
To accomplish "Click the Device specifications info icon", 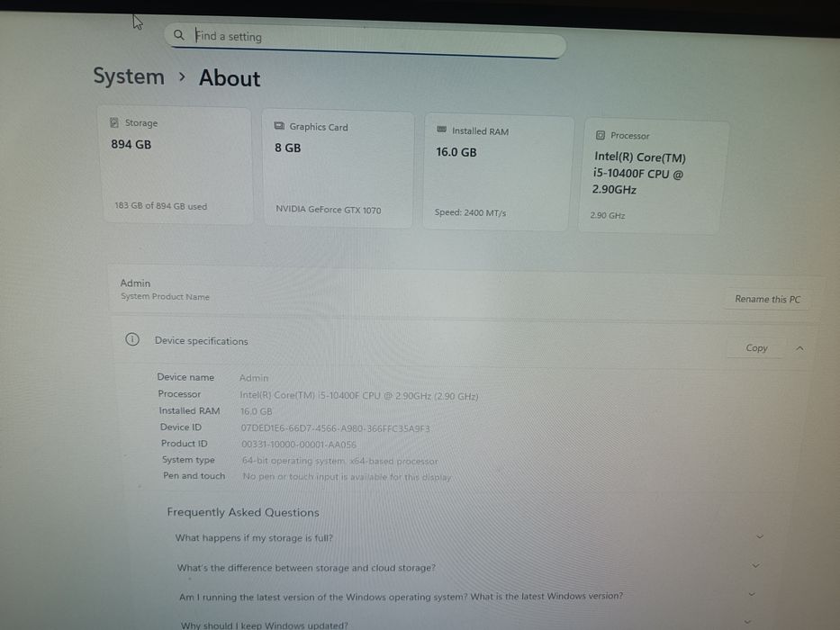I will [x=132, y=339].
